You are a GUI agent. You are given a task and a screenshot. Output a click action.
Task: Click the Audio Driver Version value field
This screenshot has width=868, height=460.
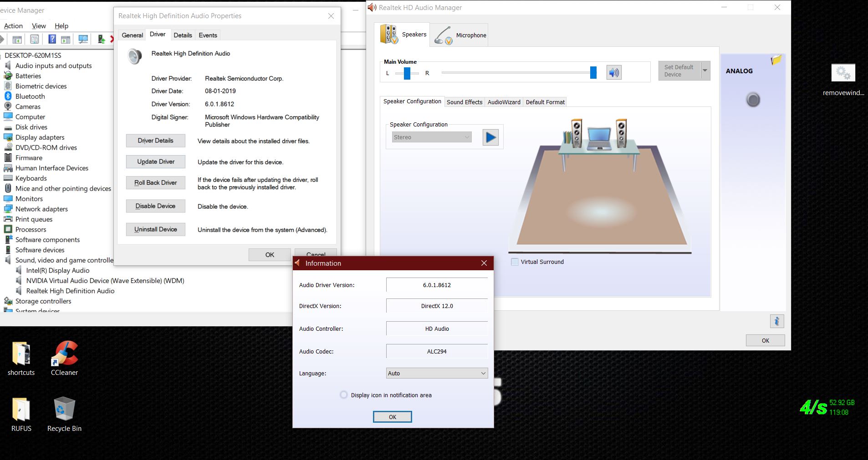tap(437, 285)
